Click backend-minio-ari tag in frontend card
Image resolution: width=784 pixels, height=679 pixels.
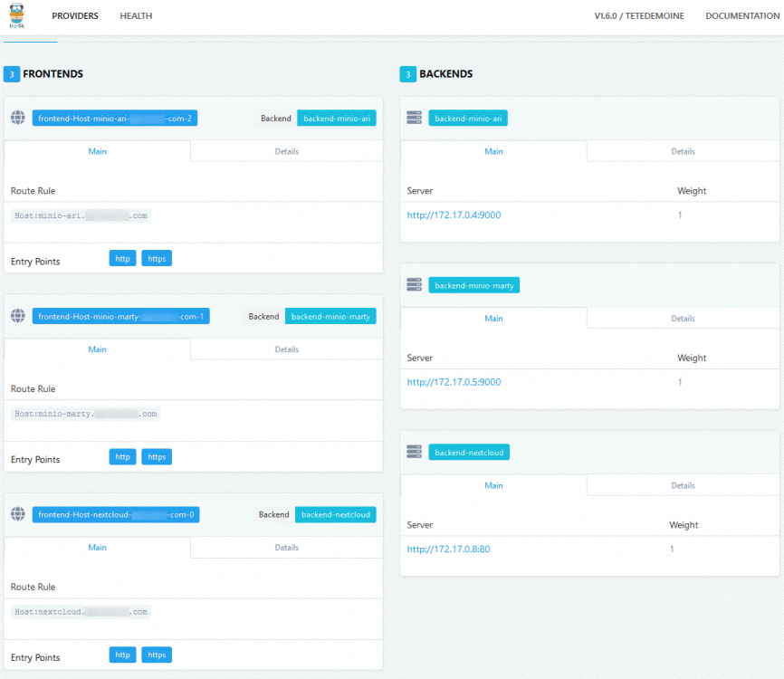[x=337, y=119]
